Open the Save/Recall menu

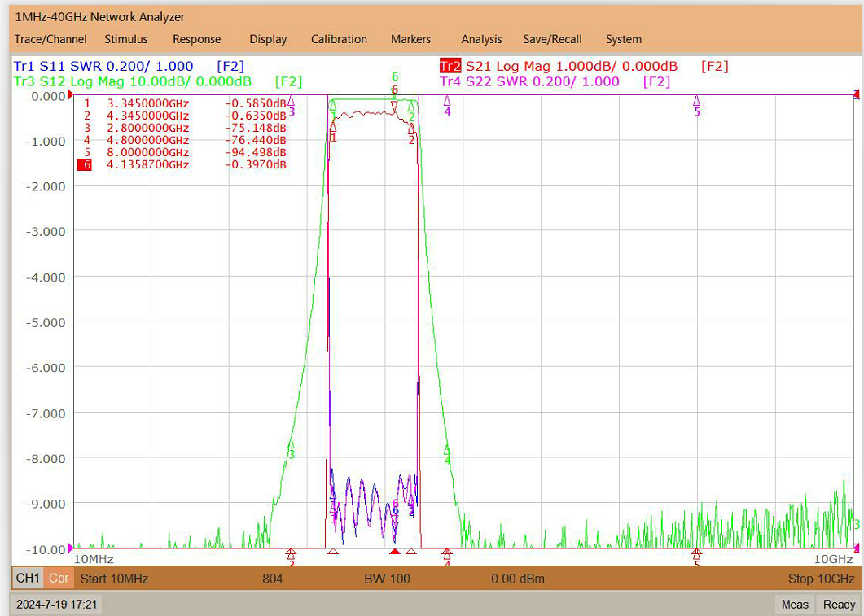click(552, 39)
